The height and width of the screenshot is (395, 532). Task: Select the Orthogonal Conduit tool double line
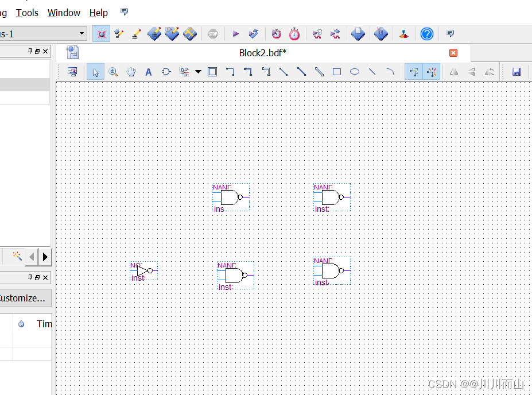coord(266,72)
